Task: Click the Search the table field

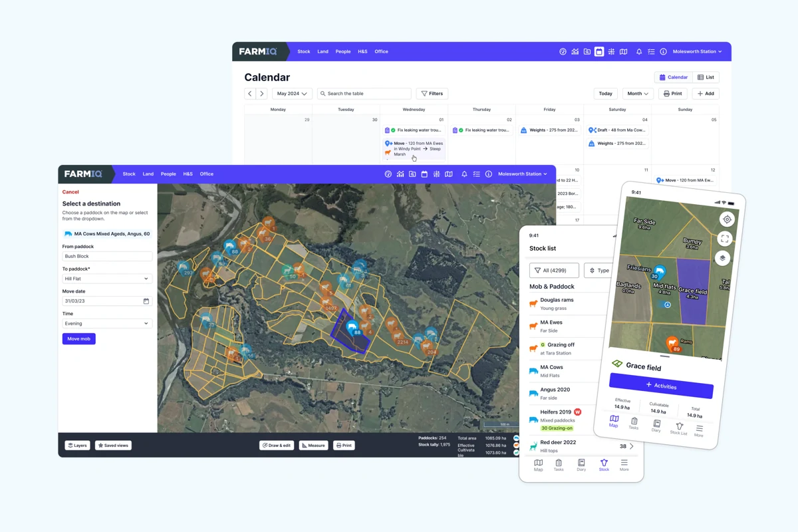Action: pos(364,94)
